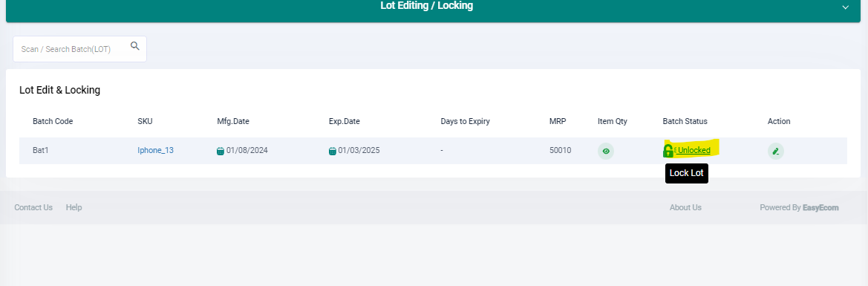
Task: Open the Help footer link
Action: click(74, 207)
